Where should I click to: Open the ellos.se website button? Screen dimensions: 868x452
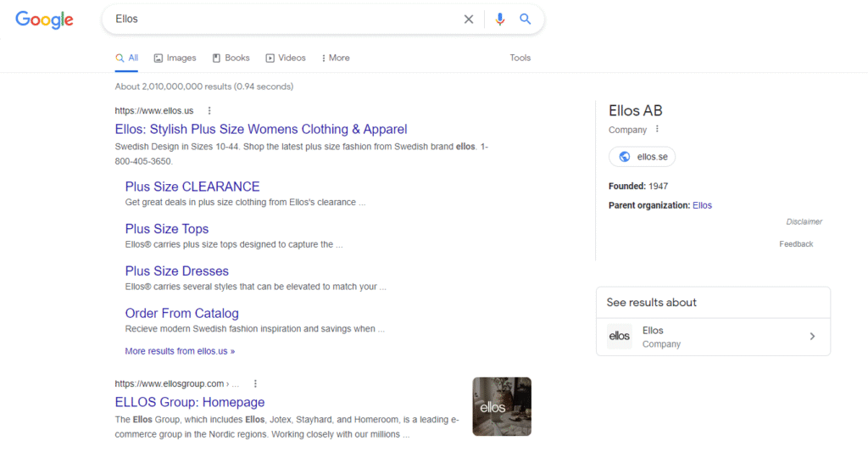(x=642, y=157)
